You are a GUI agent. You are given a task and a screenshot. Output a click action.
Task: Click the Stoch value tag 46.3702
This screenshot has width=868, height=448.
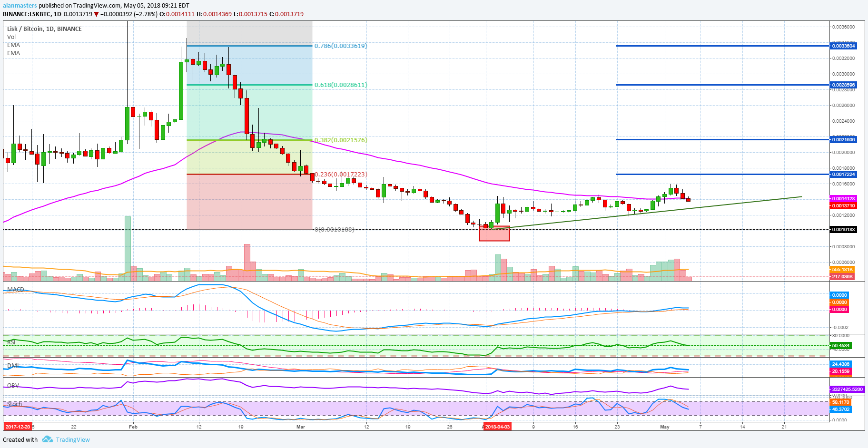click(x=841, y=409)
